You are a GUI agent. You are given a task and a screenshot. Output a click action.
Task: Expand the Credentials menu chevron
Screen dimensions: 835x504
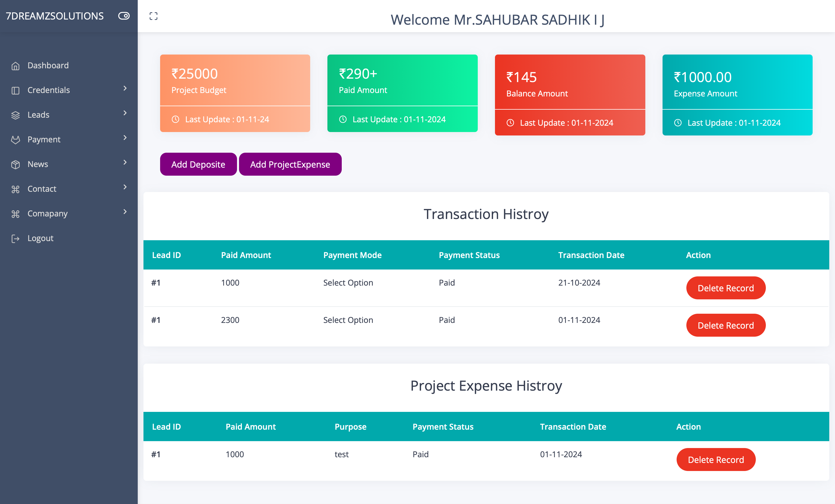pyautogui.click(x=125, y=88)
